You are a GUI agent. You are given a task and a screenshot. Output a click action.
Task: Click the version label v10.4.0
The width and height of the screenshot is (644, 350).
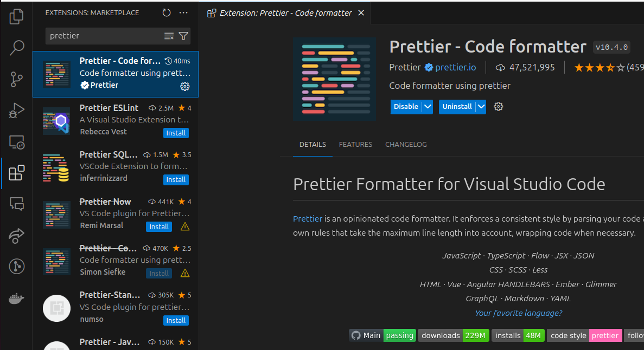pyautogui.click(x=611, y=47)
